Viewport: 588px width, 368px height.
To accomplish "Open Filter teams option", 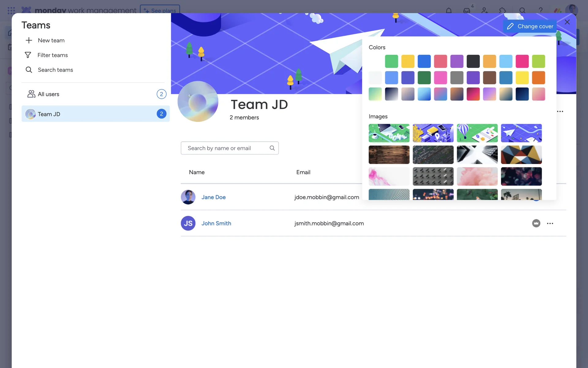I will (52, 55).
